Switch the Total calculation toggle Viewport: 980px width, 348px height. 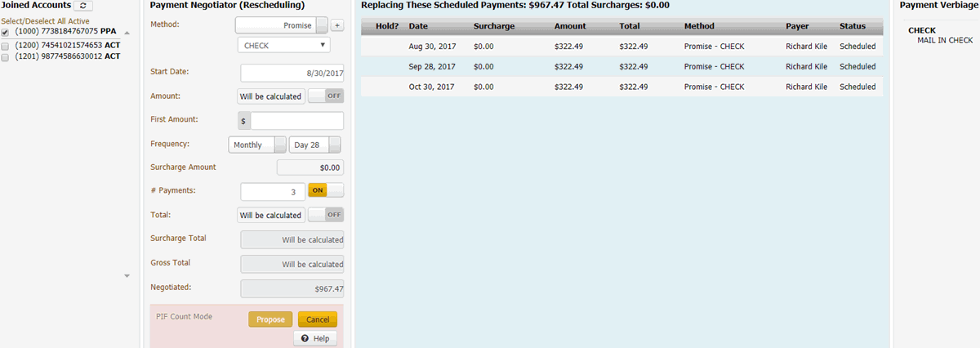coord(325,215)
